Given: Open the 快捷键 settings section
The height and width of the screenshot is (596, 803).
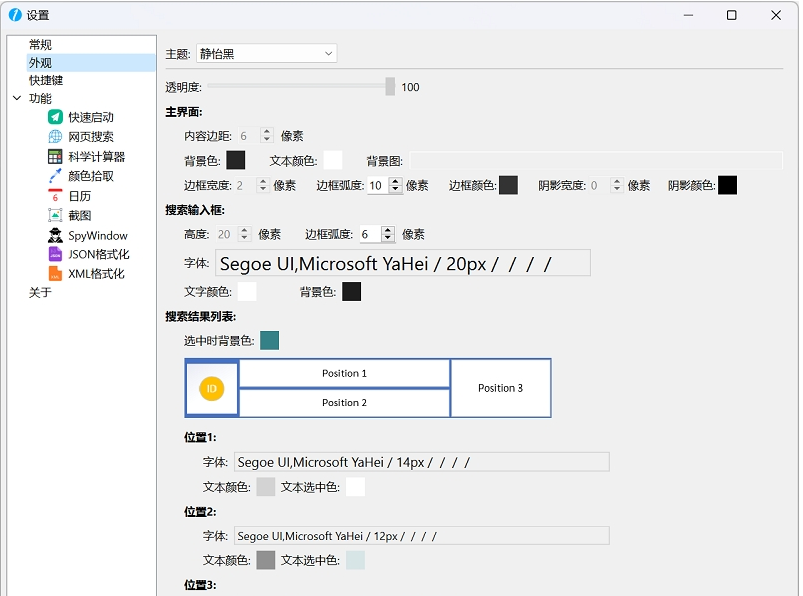Looking at the screenshot, I should coord(45,80).
